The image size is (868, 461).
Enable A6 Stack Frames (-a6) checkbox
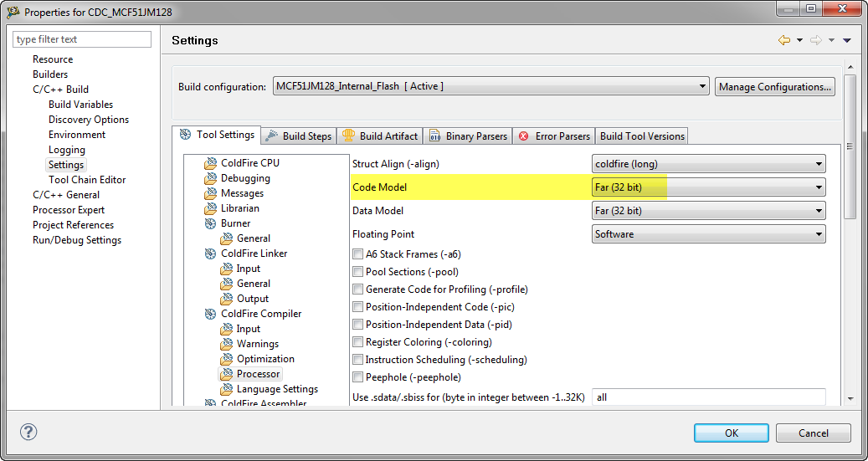point(358,254)
